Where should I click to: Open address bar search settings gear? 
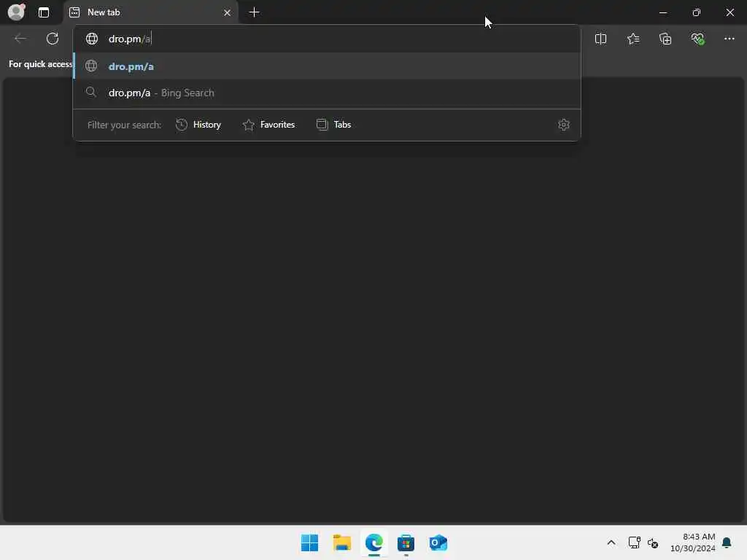564,125
